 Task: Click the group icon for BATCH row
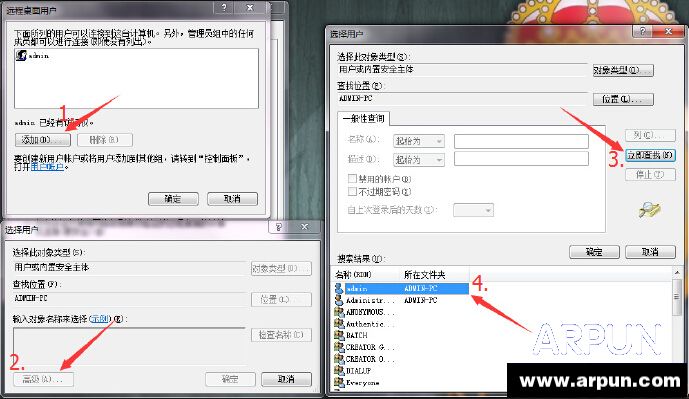339,335
